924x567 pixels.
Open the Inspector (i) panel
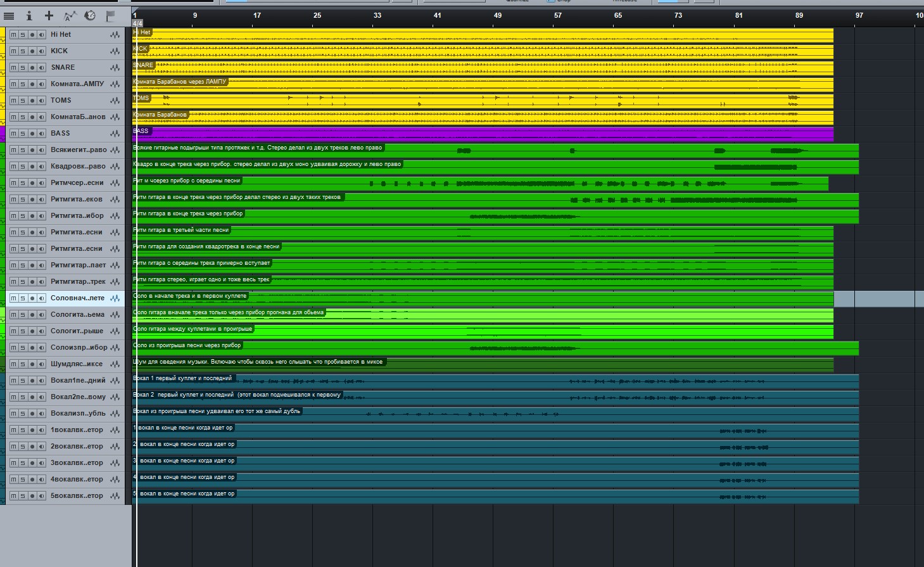click(29, 16)
